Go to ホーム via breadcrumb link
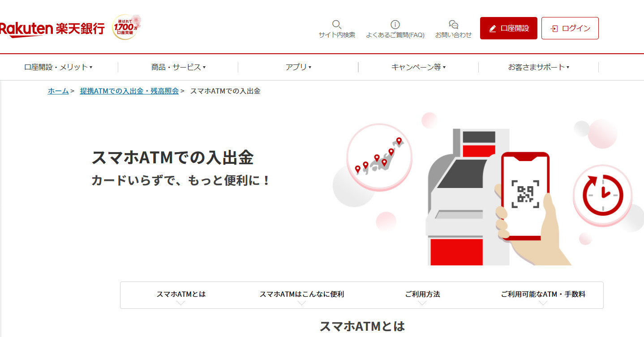This screenshot has height=337, width=644. pos(57,91)
